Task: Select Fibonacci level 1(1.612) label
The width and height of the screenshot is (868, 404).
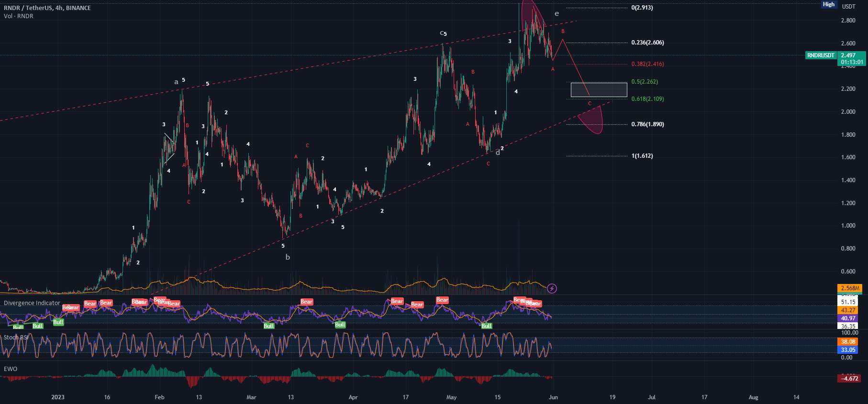Action: point(642,156)
